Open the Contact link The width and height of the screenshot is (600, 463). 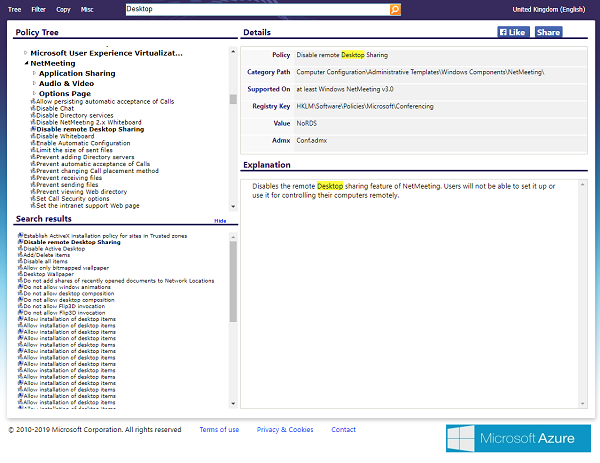344,430
